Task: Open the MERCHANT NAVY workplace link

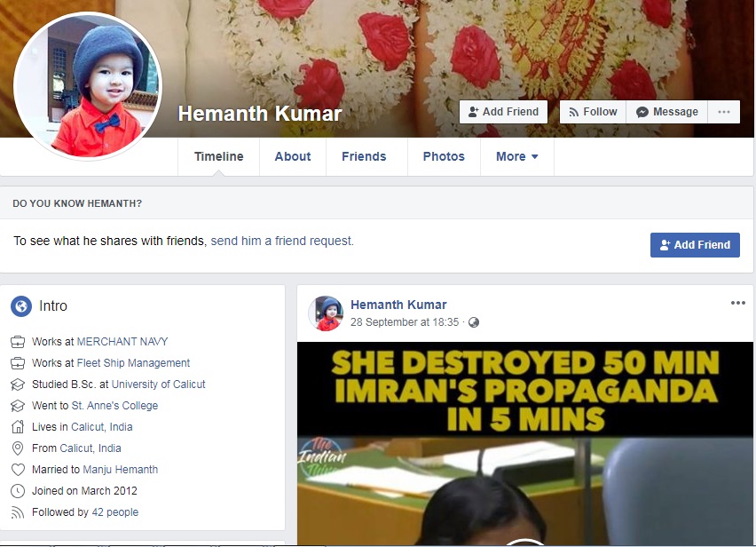Action: 122,342
